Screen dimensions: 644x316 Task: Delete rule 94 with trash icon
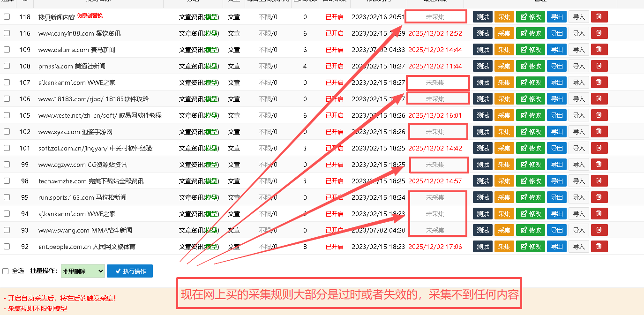tap(599, 214)
